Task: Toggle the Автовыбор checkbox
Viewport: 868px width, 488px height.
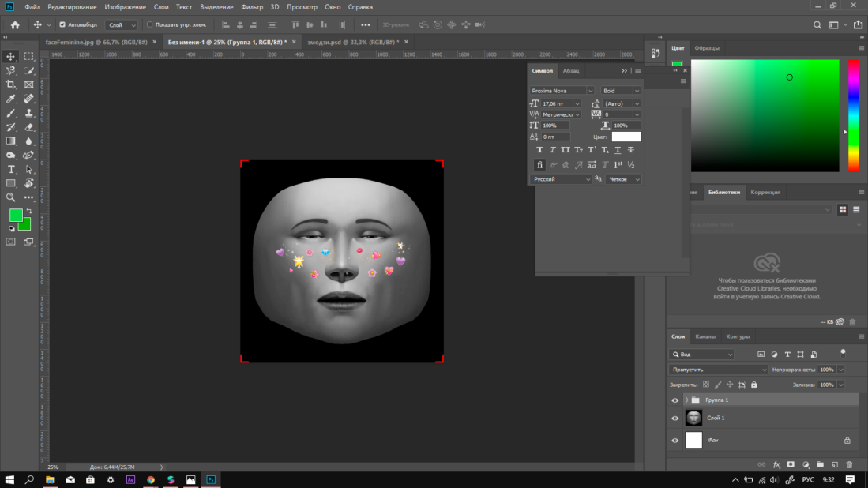Action: (63, 24)
